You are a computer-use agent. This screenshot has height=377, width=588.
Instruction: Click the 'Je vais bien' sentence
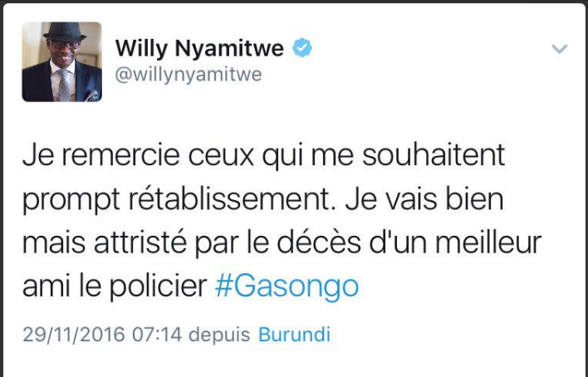click(424, 199)
